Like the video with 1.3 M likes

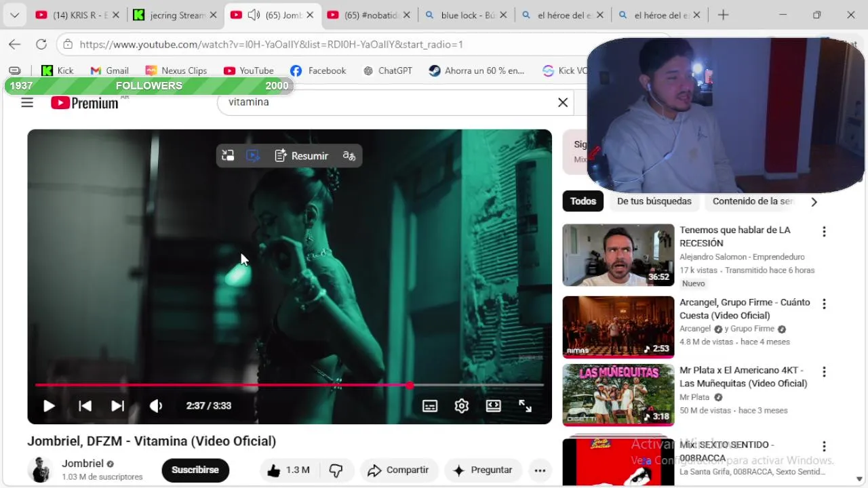click(289, 470)
